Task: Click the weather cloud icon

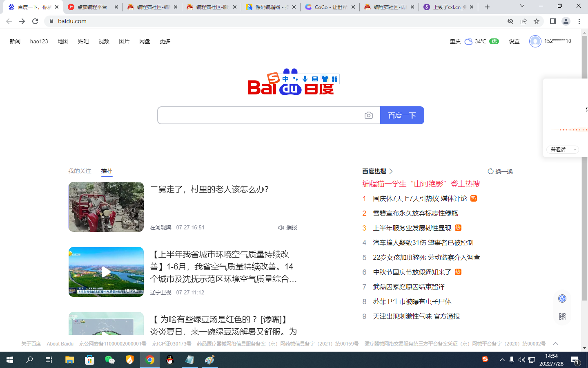Action: [469, 41]
